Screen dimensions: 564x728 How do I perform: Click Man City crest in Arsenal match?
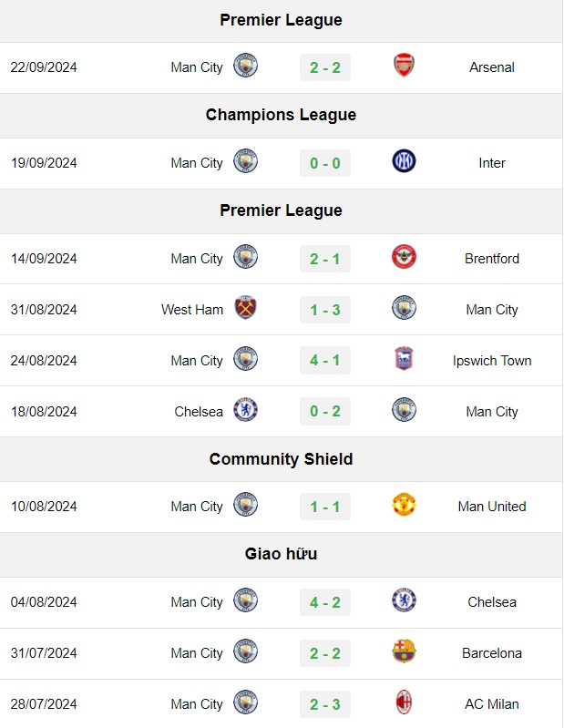(x=246, y=66)
